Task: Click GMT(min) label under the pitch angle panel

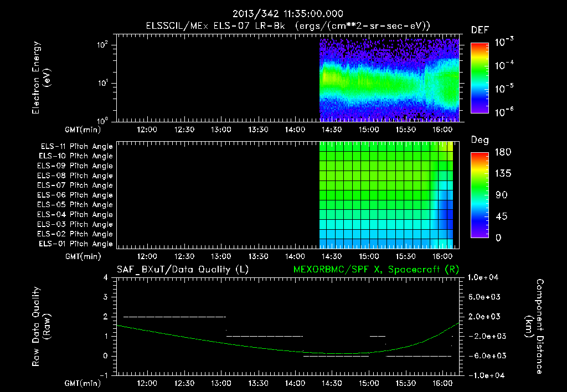Action: pos(83,256)
